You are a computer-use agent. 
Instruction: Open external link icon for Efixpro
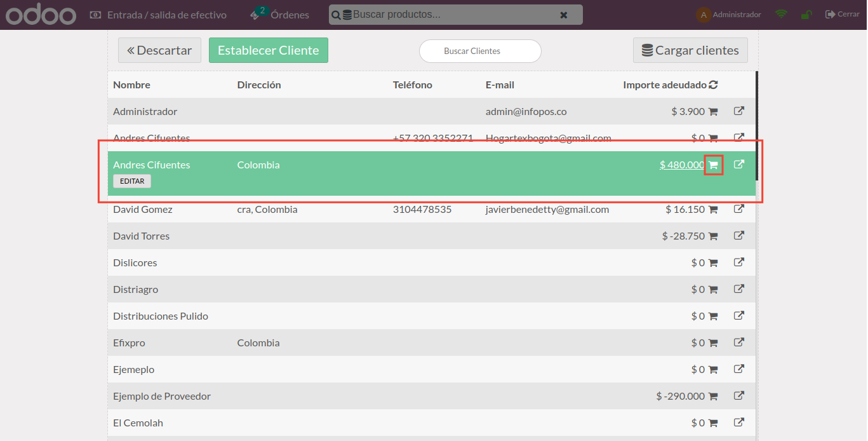739,343
